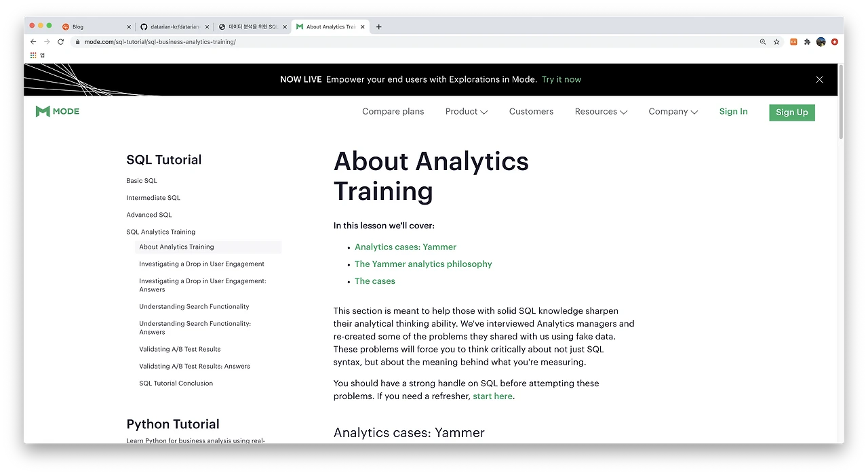Expand the Product dropdown menu
The height and width of the screenshot is (475, 868).
(x=467, y=112)
